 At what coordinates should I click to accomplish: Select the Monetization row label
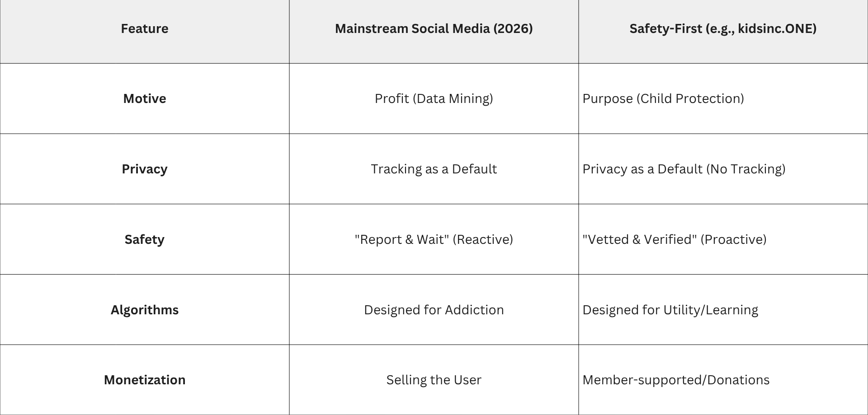[x=145, y=380]
